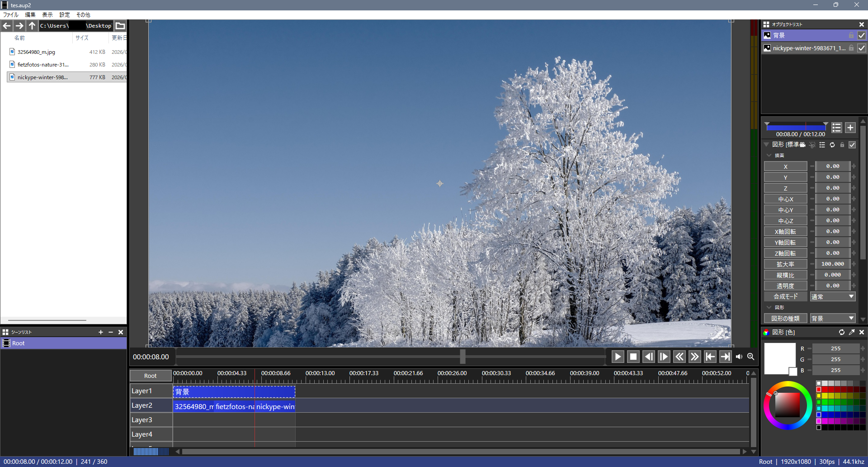The height and width of the screenshot is (467, 868).
Task: Open the 設定 menu
Action: (x=65, y=15)
